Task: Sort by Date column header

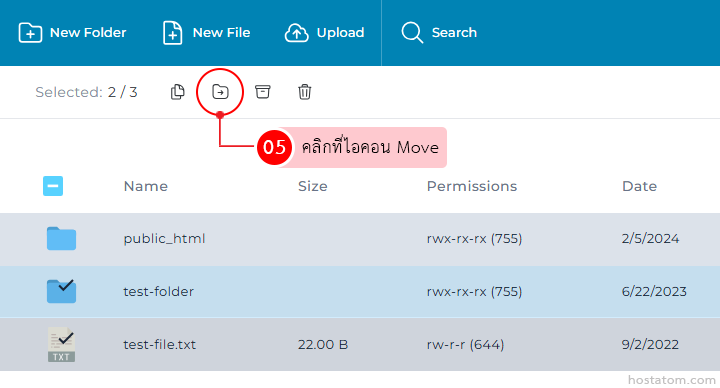Action: click(639, 186)
